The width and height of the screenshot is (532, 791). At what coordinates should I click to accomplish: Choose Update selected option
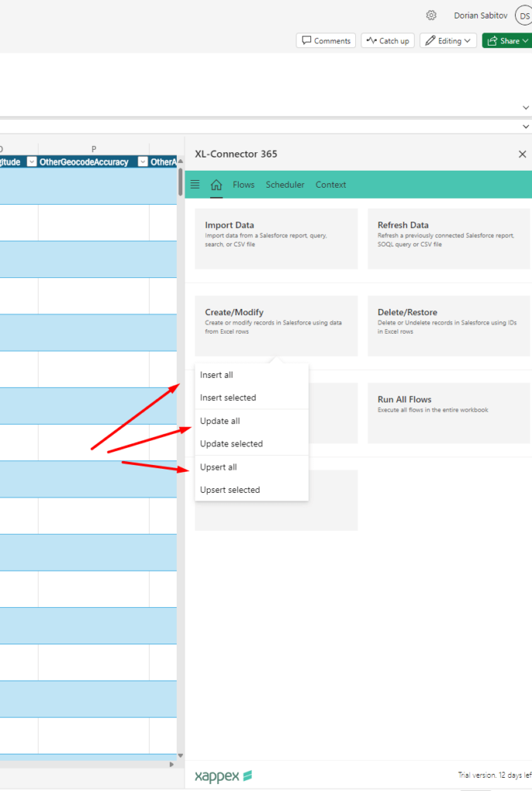(232, 444)
